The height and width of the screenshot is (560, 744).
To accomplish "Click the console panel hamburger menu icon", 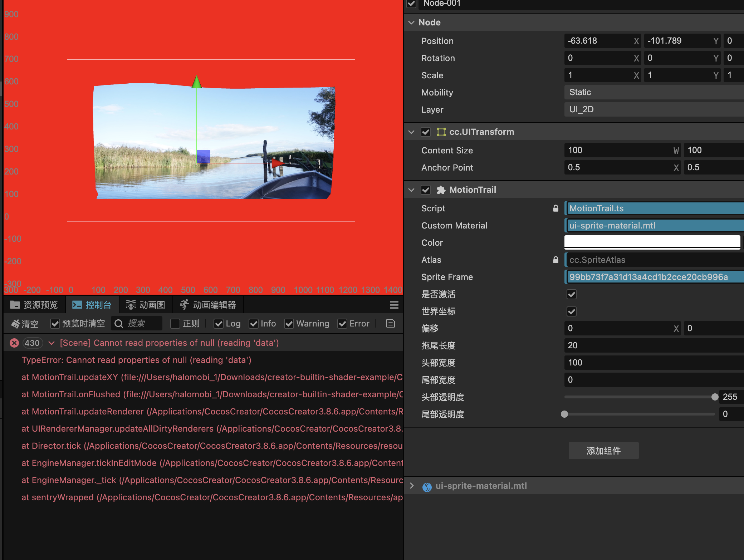I will 394,305.
